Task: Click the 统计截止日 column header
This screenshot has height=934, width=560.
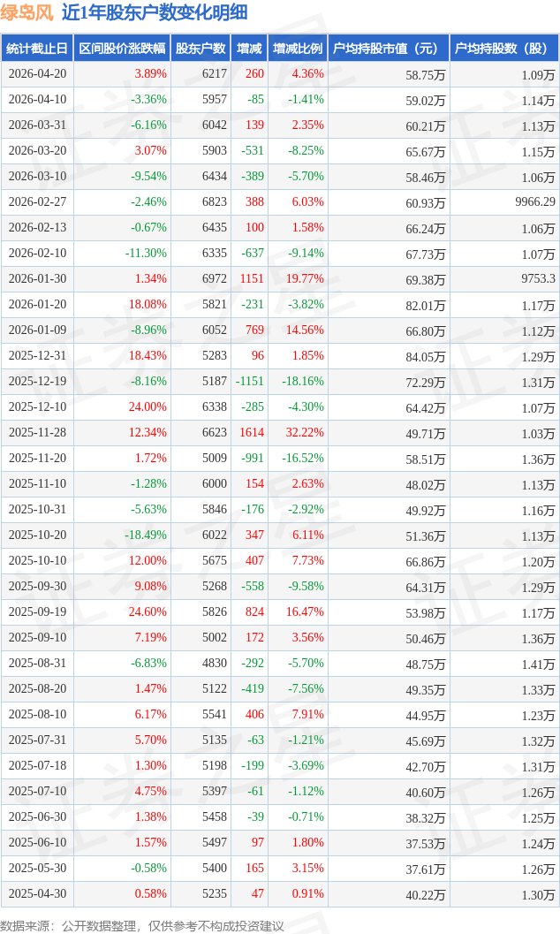Action: (37, 49)
